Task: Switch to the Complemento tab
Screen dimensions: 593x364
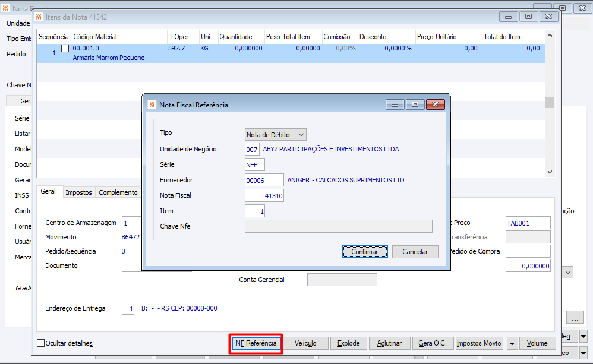Action: tap(118, 192)
